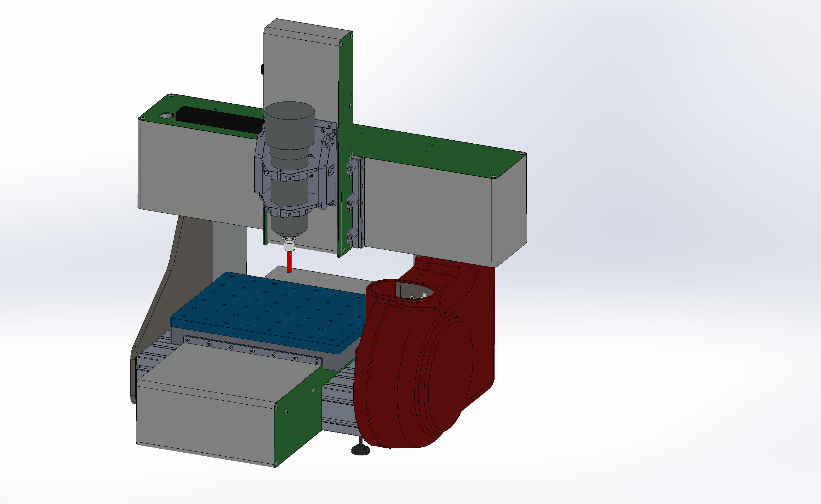Click the gray gantry beam right end face
Screen dimensions: 821x504
pyautogui.click(x=512, y=210)
